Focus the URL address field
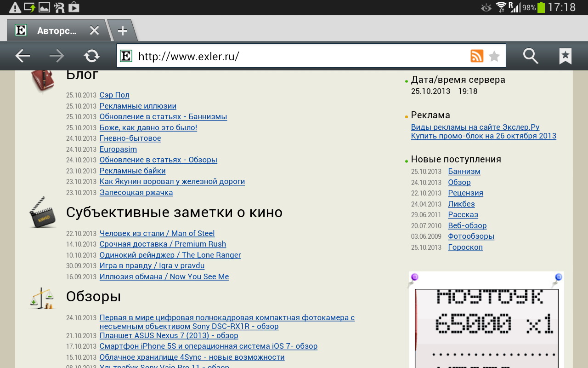Screen dimensions: 588x368 299,56
